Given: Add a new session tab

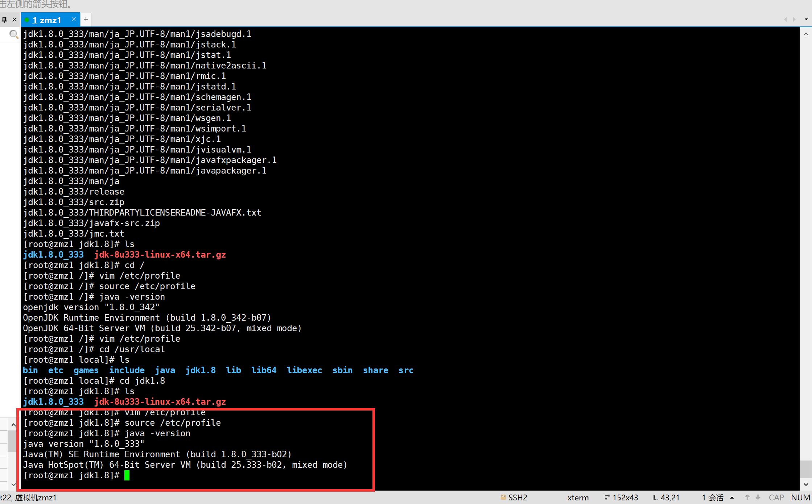Looking at the screenshot, I should point(86,19).
